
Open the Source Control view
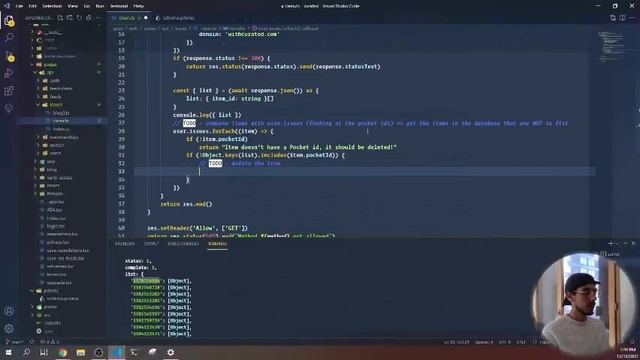(x=9, y=56)
